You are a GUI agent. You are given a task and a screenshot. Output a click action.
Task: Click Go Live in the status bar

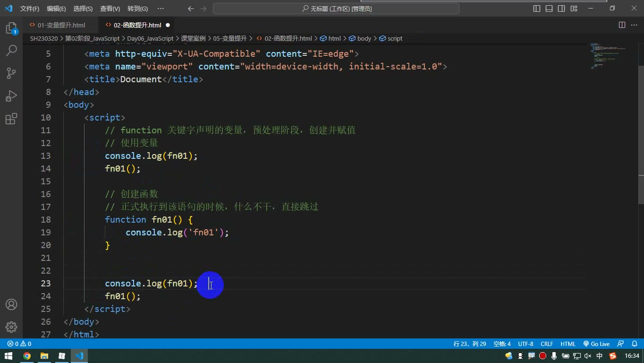point(596,344)
